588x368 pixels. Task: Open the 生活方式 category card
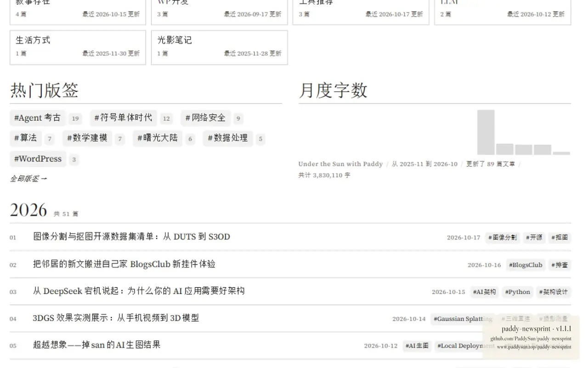[x=78, y=47]
